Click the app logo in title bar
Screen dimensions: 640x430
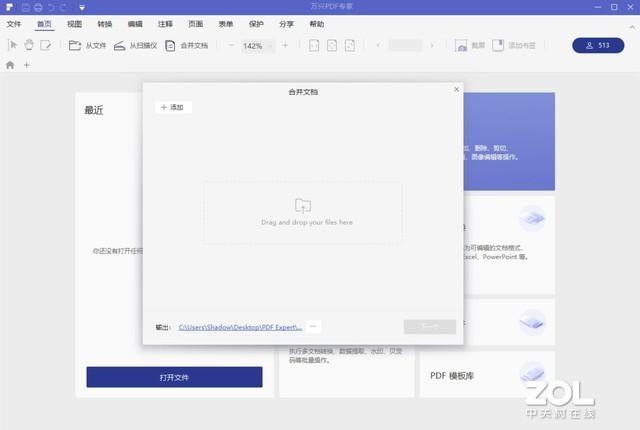[9, 7]
